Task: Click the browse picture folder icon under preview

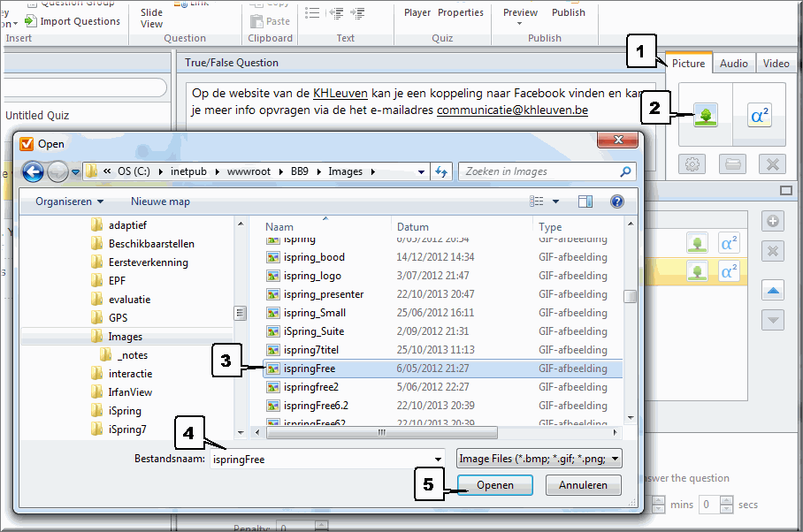Action: point(732,164)
